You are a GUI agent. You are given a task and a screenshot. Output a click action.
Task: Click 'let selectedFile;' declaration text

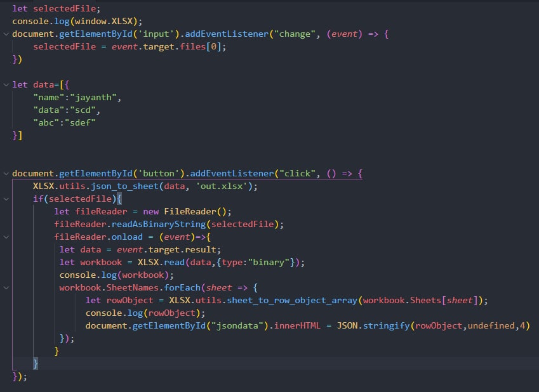56,9
